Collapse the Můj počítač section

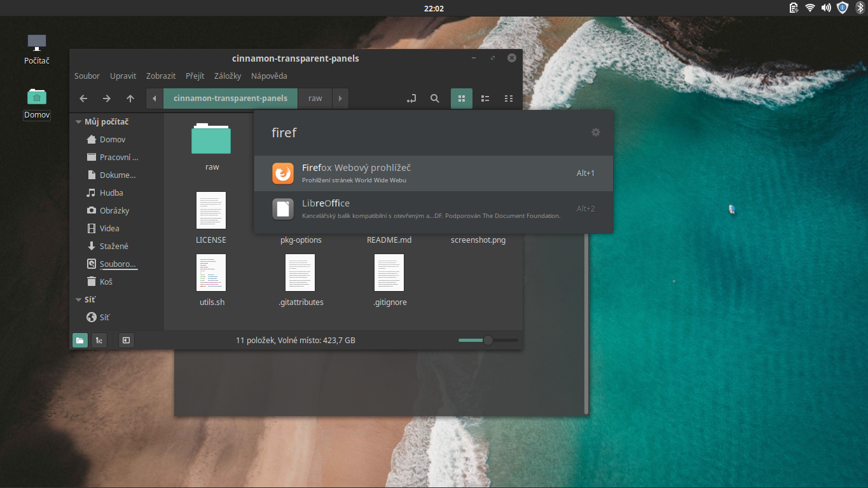coord(78,121)
